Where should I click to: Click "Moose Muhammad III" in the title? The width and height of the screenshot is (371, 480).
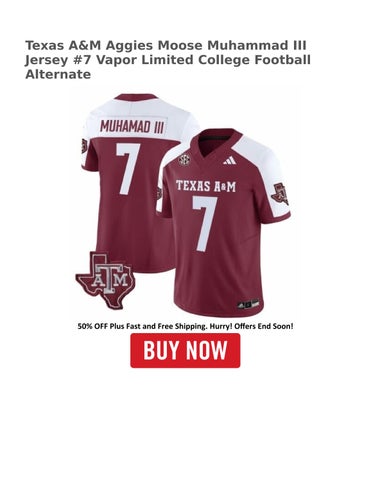coord(232,45)
